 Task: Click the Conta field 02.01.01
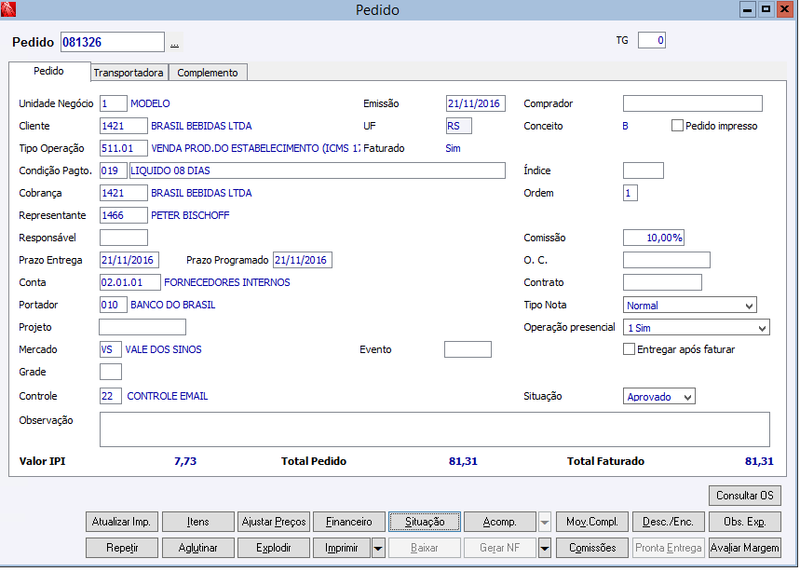[130, 282]
